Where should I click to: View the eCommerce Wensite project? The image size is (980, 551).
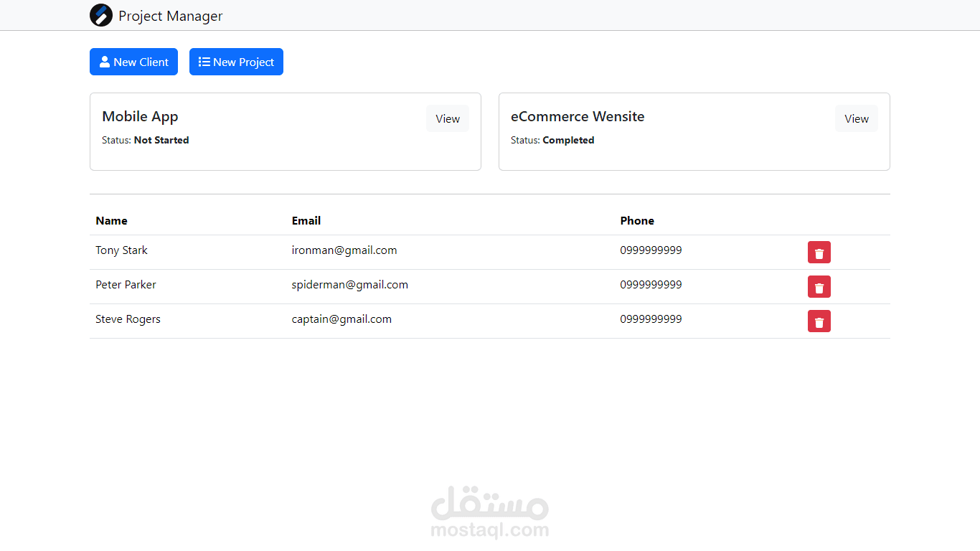[x=857, y=119]
